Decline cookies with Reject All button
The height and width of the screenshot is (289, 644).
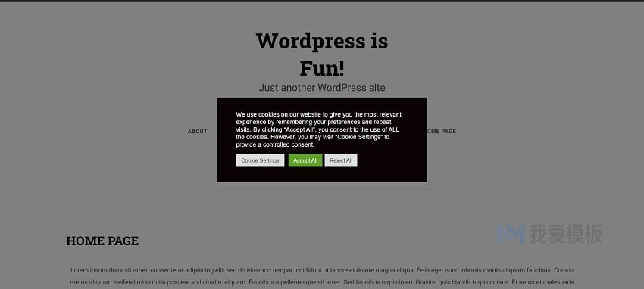pyautogui.click(x=341, y=160)
